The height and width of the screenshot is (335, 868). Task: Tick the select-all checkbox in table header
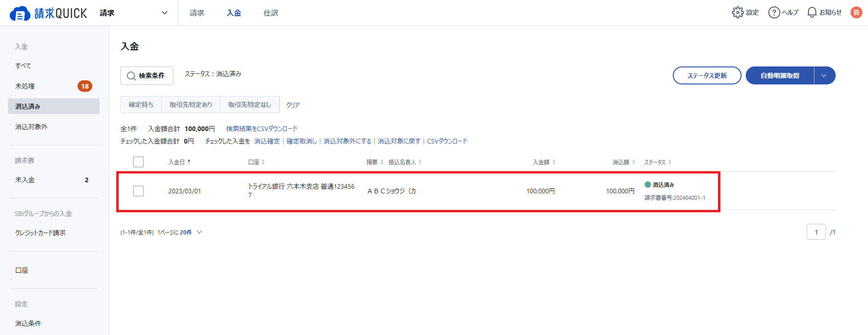138,162
